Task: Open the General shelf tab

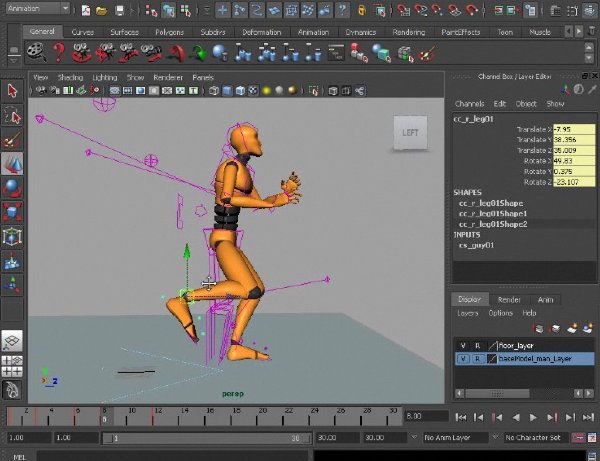Action: coord(42,31)
